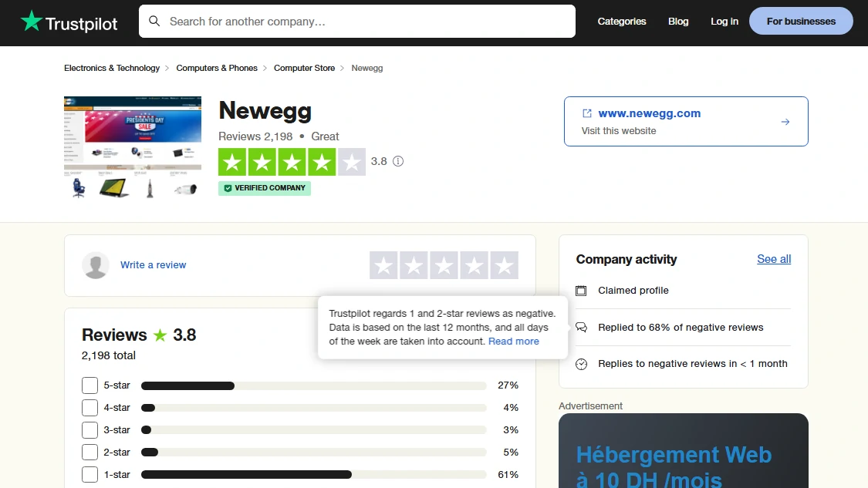Check the 3-star filter checkbox
The width and height of the screenshot is (868, 488).
[x=90, y=430]
